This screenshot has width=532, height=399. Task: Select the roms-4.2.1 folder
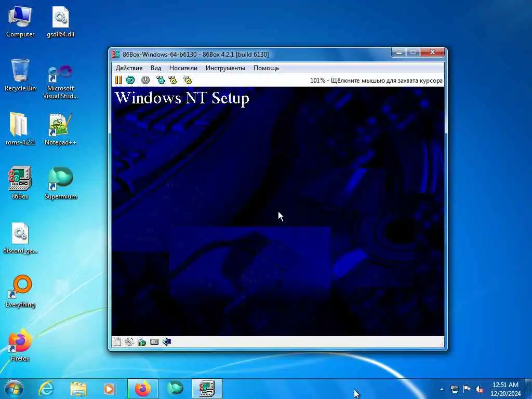20,129
